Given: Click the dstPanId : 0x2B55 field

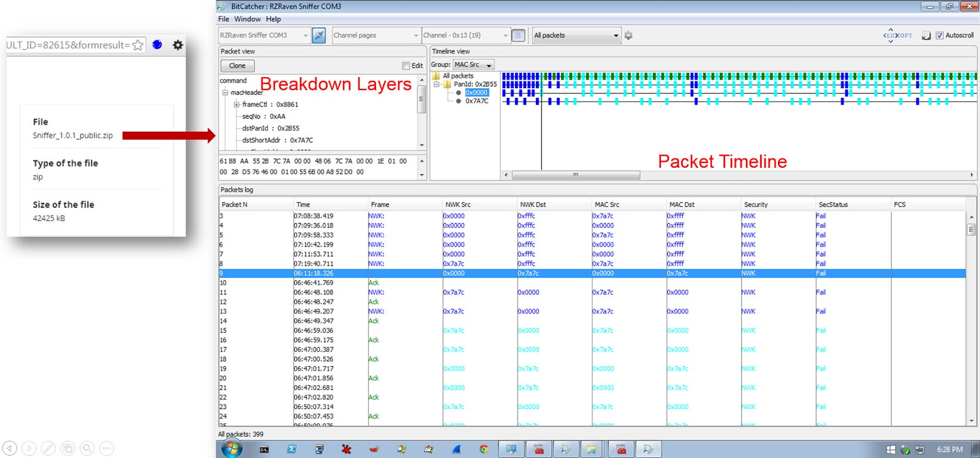Looking at the screenshot, I should tap(271, 129).
